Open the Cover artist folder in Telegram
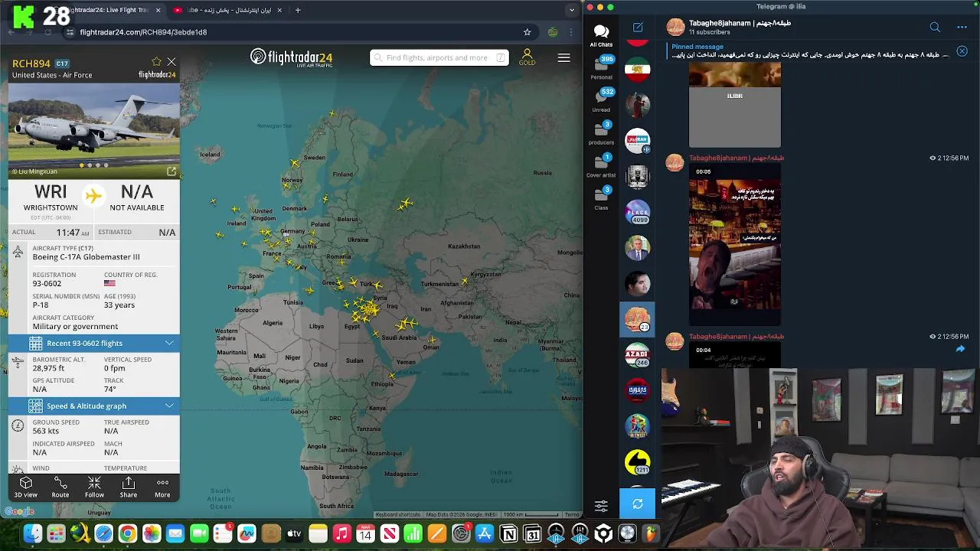Screen dimensions: 980x551 601,165
